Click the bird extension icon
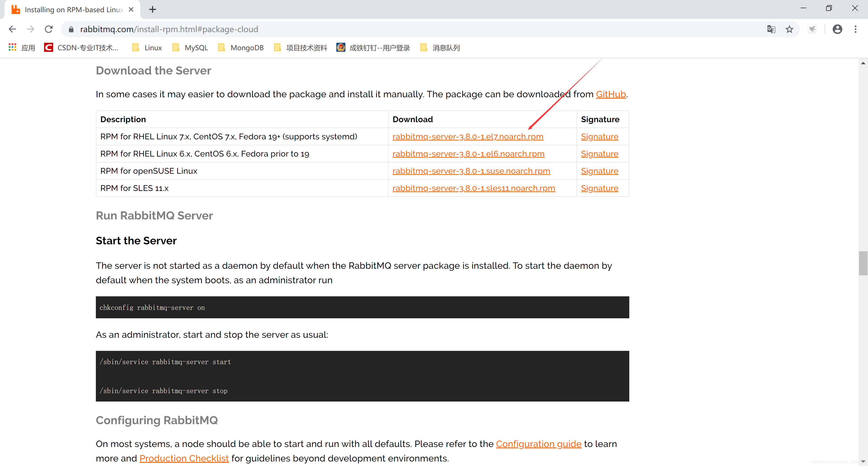Image resolution: width=868 pixels, height=466 pixels. (812, 29)
